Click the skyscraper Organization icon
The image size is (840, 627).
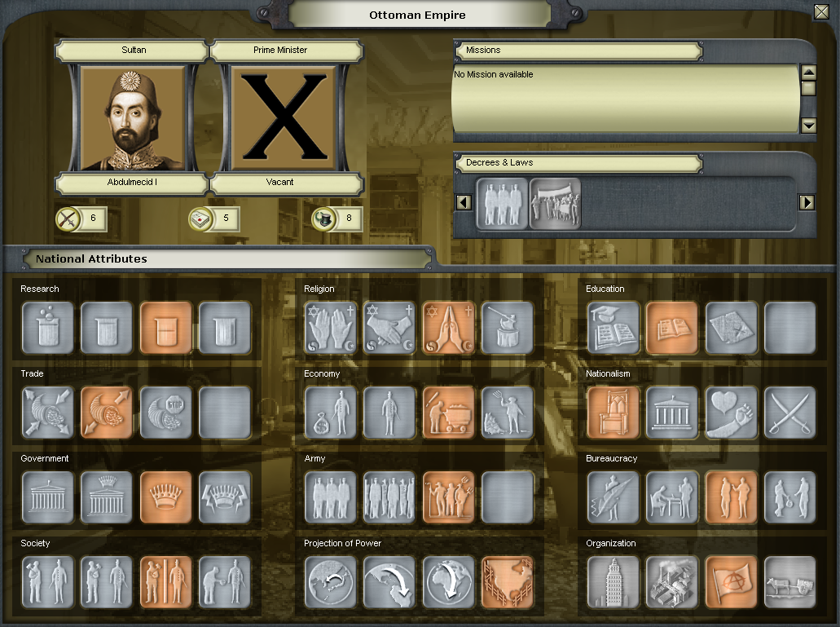[x=614, y=582]
